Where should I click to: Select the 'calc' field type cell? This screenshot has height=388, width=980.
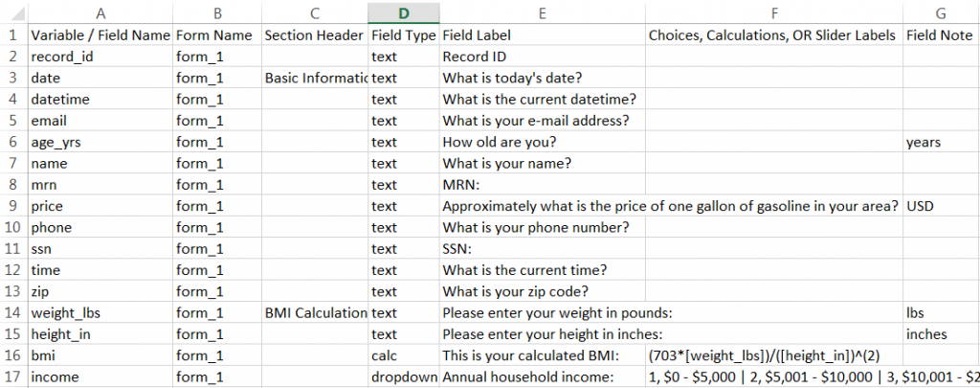(403, 355)
